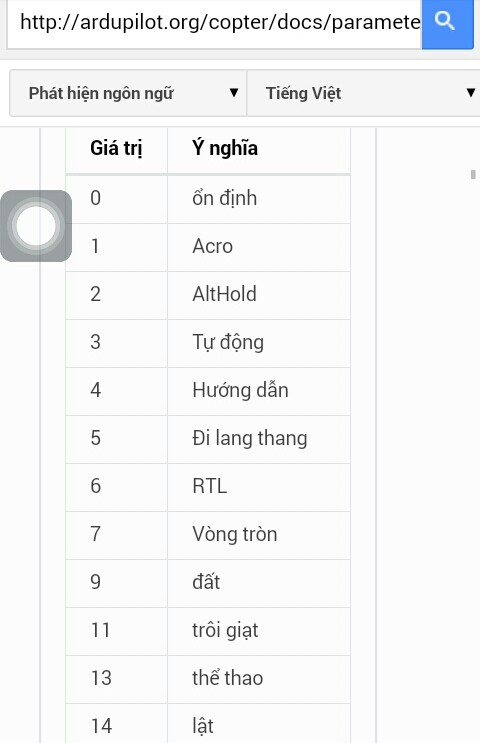Select the Hướng dẫn cell
This screenshot has width=480, height=743.
259,391
